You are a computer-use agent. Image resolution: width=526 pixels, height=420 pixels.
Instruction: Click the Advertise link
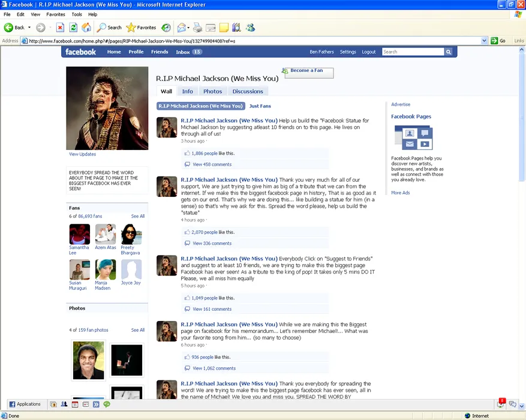click(x=401, y=104)
